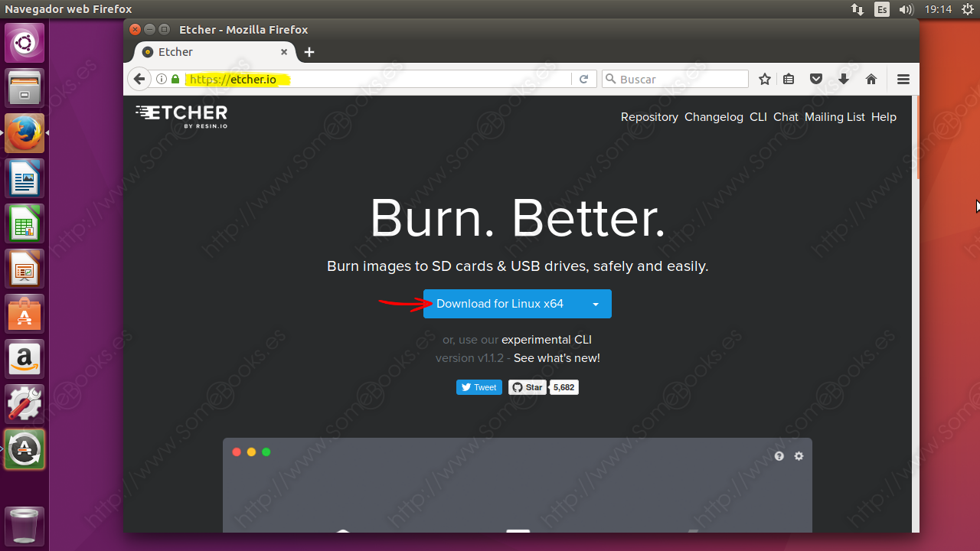
Task: Reload the Etcher page
Action: pyautogui.click(x=584, y=79)
